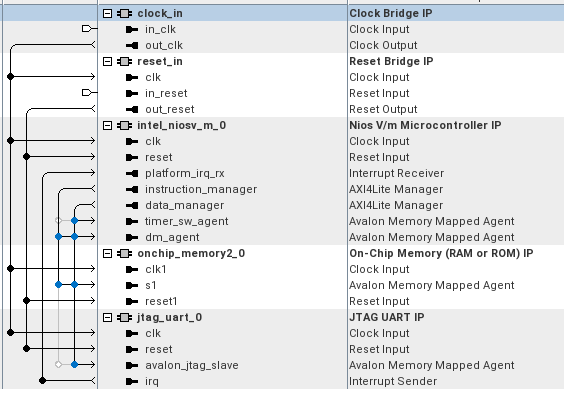Viewport: 564px width, 396px height.
Task: Click the out_clk output port icon
Action: coord(132,45)
